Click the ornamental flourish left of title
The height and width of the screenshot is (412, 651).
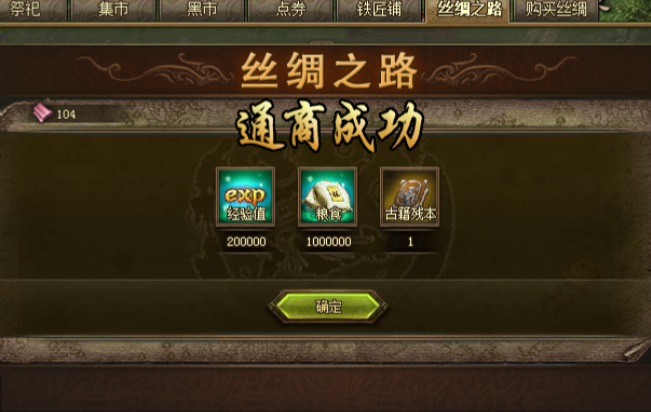[154, 69]
